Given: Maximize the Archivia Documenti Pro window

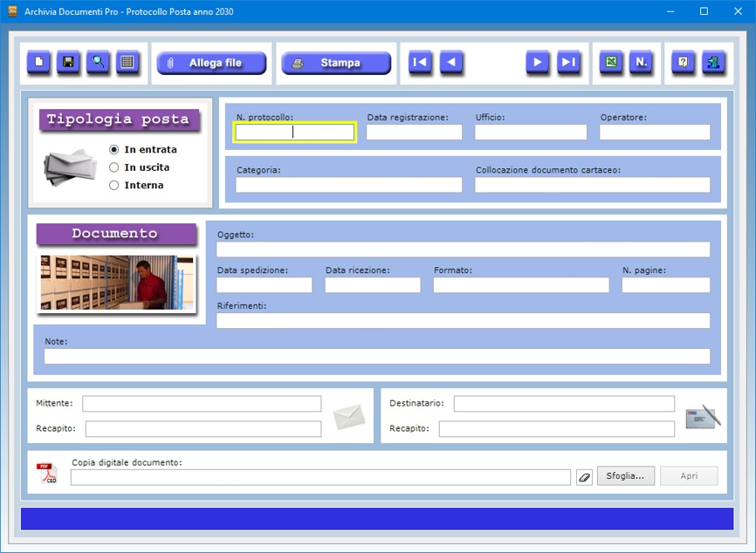Looking at the screenshot, I should [704, 11].
